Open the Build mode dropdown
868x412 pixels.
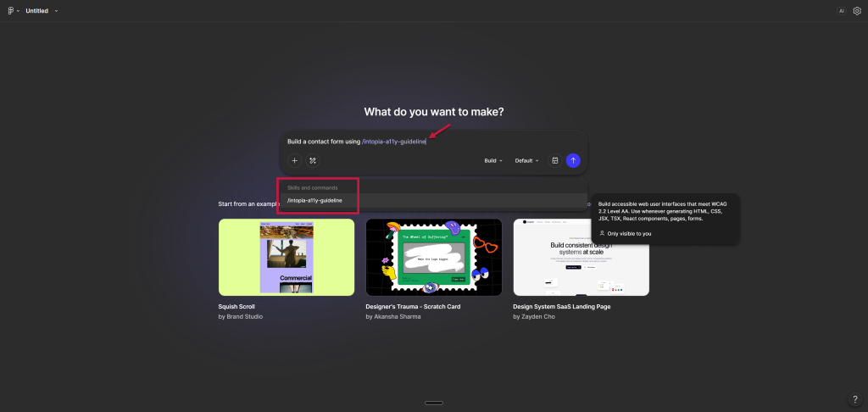[x=493, y=160]
